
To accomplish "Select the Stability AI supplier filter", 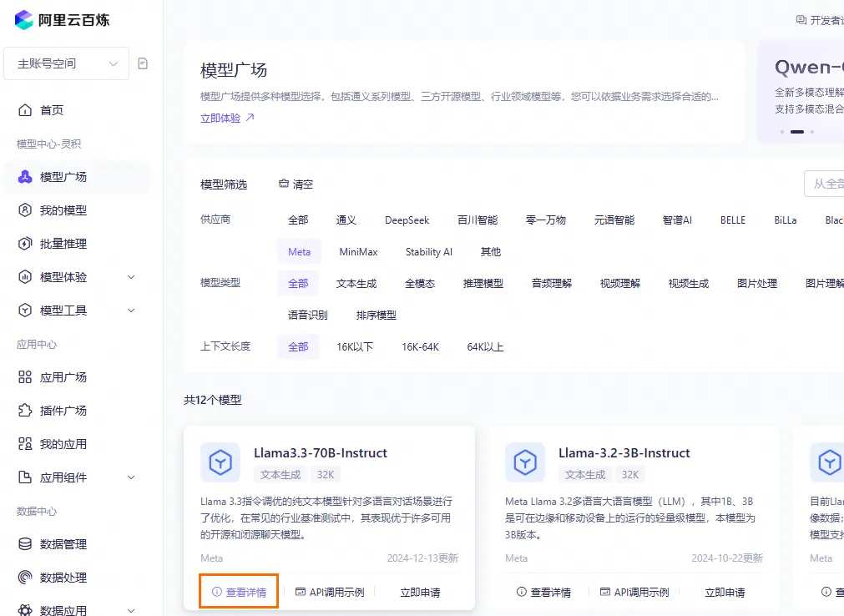I will click(429, 252).
